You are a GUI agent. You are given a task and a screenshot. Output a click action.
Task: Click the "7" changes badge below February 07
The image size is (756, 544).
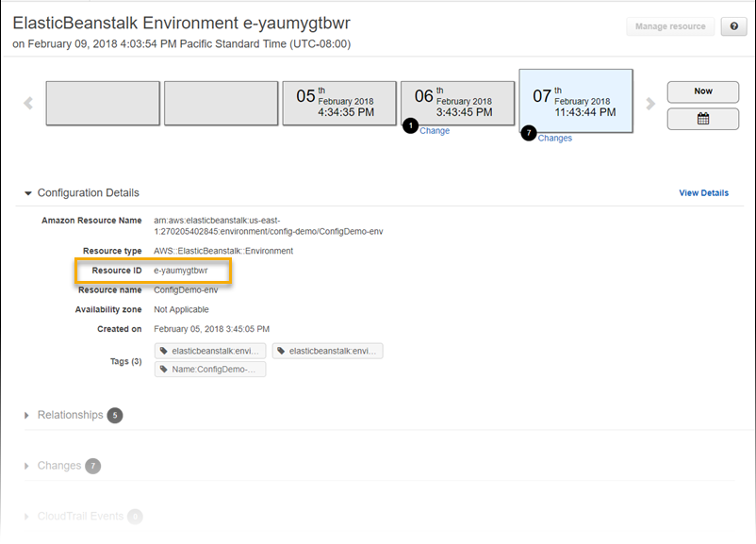tap(530, 134)
